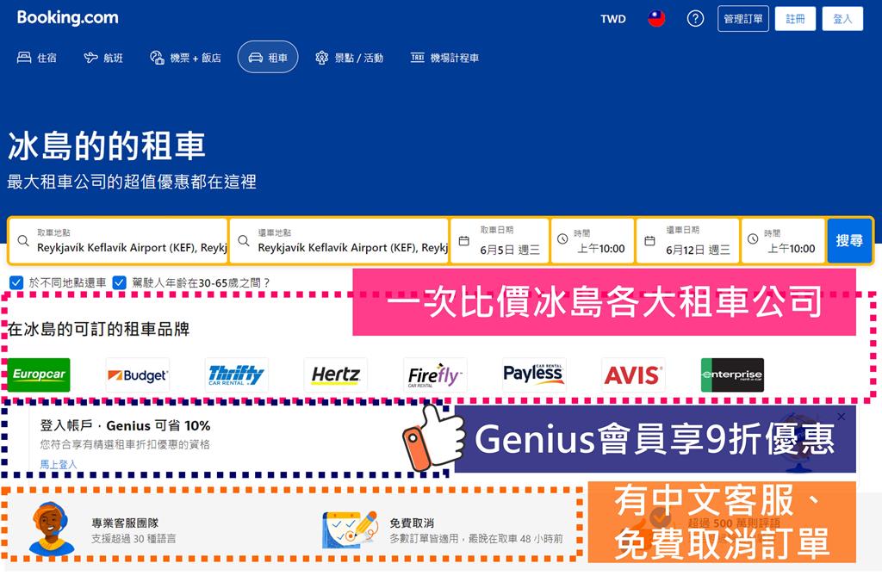This screenshot has height=588, width=882.
Task: Close the Genius sign-in banner
Action: [x=841, y=417]
